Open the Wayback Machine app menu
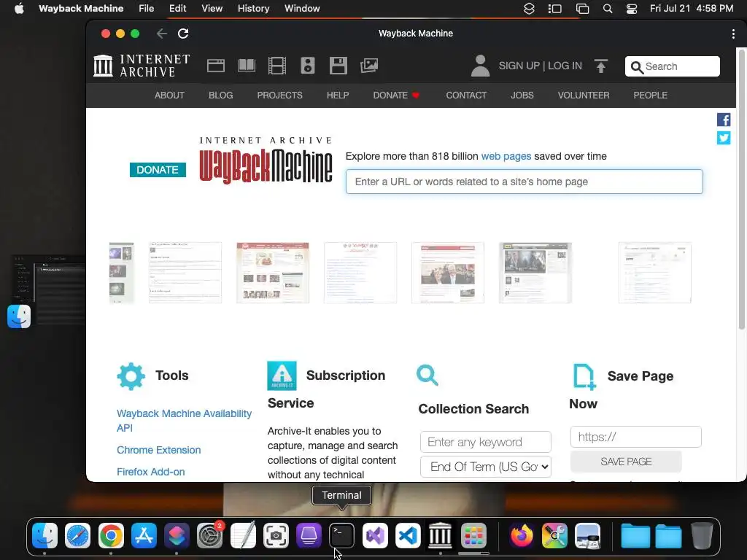747x560 pixels. (x=81, y=9)
